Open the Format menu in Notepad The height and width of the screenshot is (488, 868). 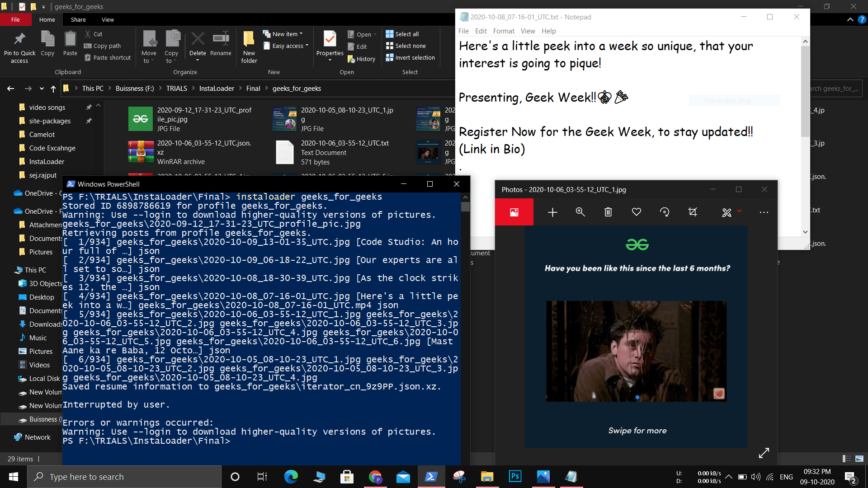click(x=503, y=31)
